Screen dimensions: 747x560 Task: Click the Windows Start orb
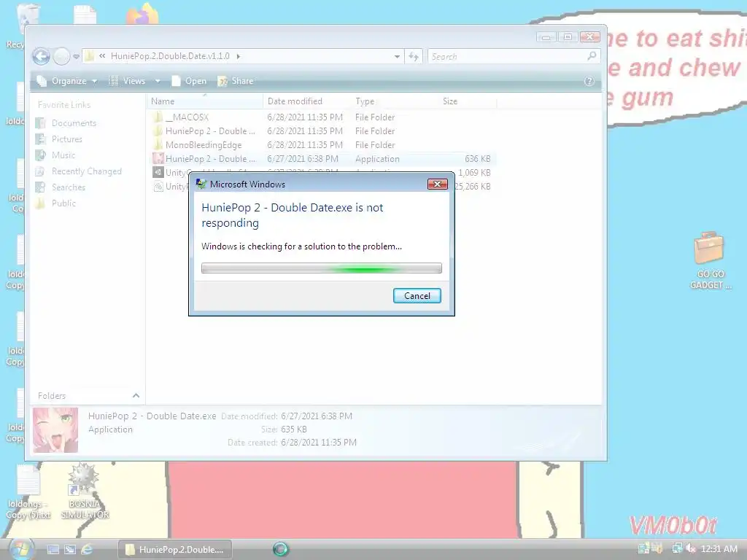click(x=21, y=549)
